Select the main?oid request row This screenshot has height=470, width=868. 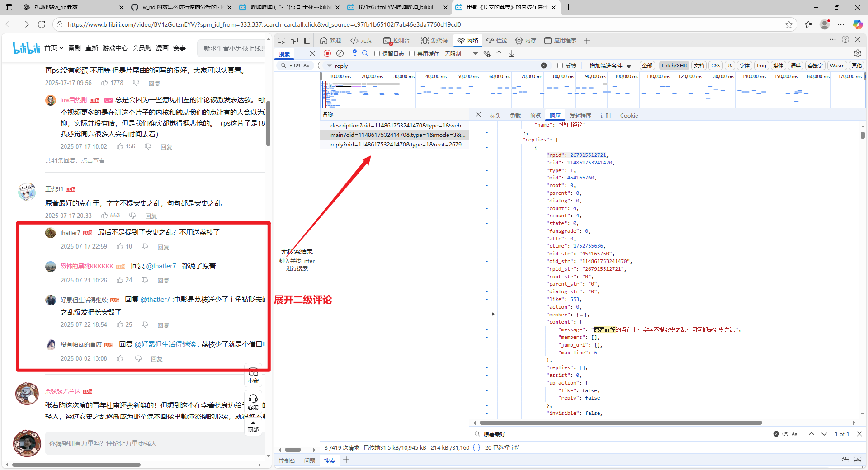[394, 135]
